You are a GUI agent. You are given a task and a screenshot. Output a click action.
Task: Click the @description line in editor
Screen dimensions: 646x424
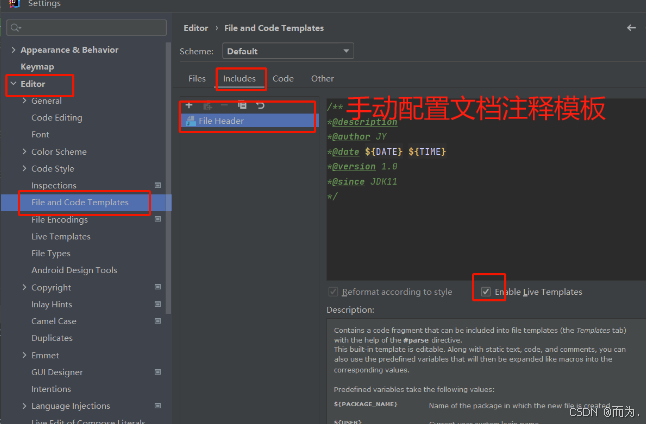coord(363,122)
